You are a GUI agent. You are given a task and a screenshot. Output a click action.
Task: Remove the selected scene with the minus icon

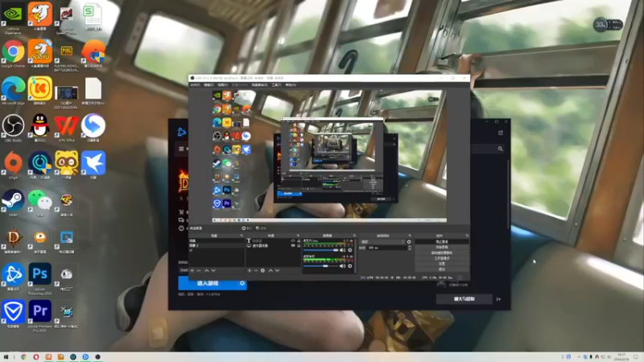pyautogui.click(x=198, y=270)
